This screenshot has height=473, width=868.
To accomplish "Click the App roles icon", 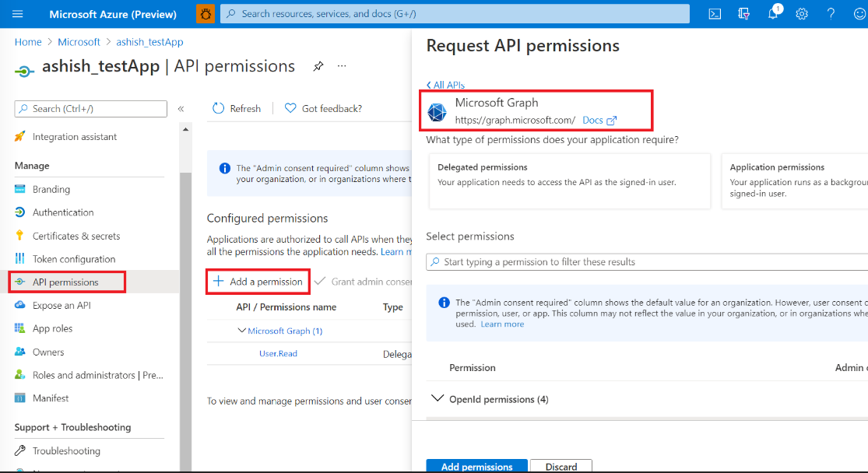I will click(20, 328).
